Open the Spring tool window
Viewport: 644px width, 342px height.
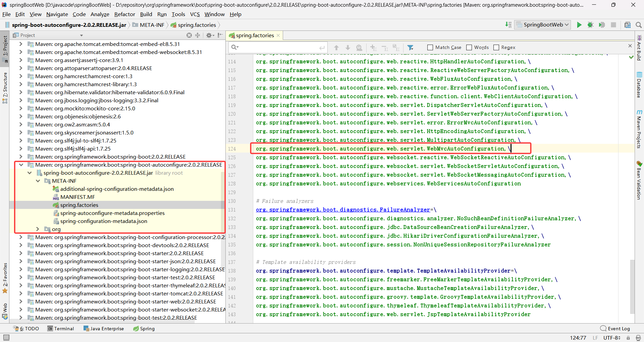pyautogui.click(x=144, y=329)
